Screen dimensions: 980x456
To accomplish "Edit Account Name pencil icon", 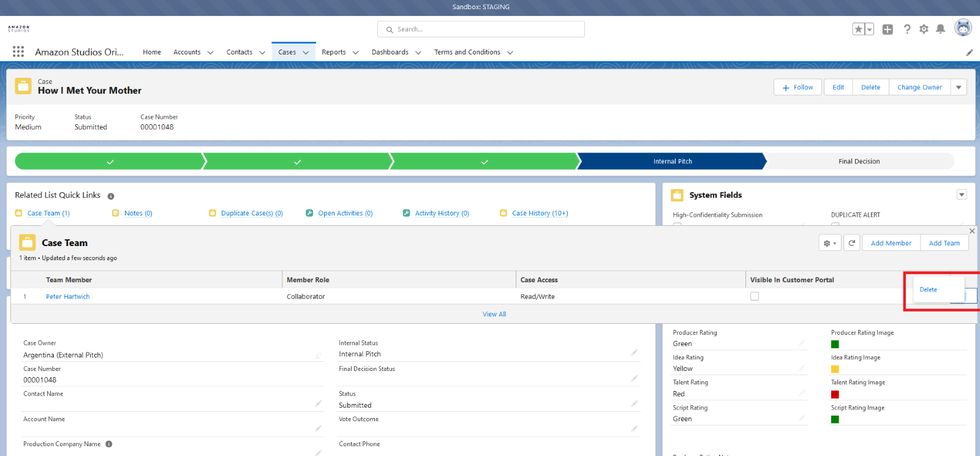I will pos(318,428).
